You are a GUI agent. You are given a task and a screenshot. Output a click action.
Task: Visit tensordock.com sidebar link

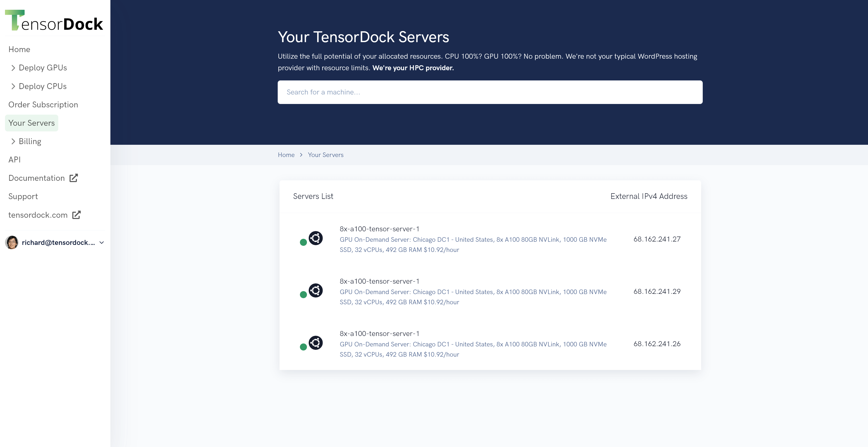38,215
